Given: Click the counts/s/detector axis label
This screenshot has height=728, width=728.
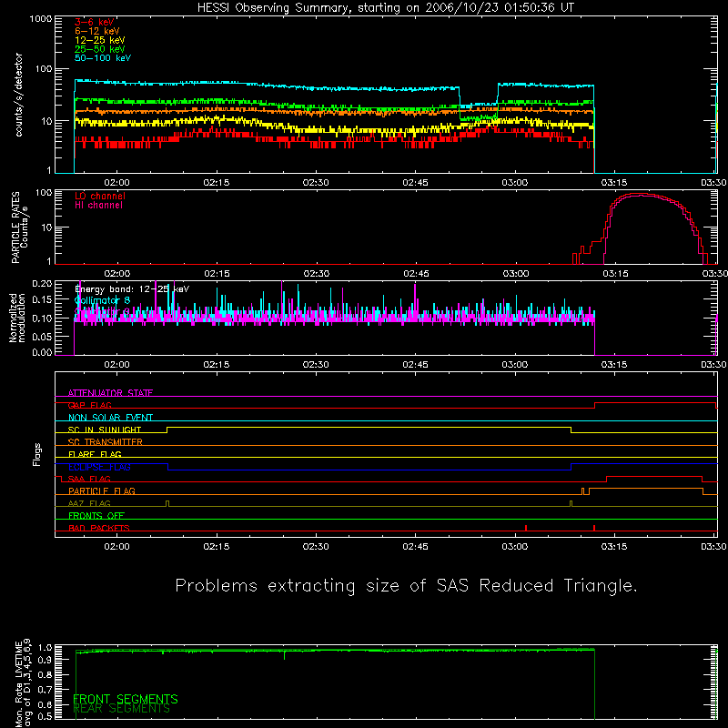Looking at the screenshot, I should point(19,95).
